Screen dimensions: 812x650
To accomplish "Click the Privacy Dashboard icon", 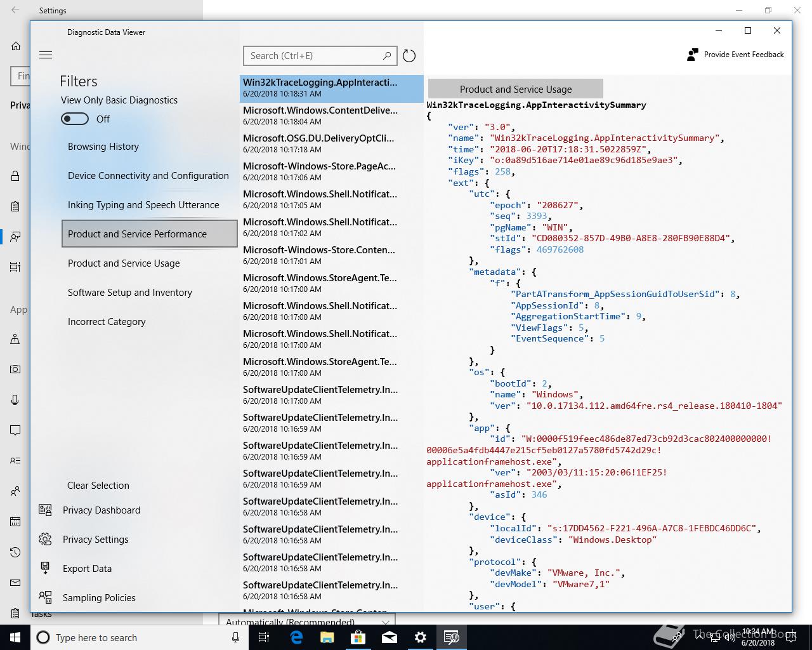I will coord(45,510).
